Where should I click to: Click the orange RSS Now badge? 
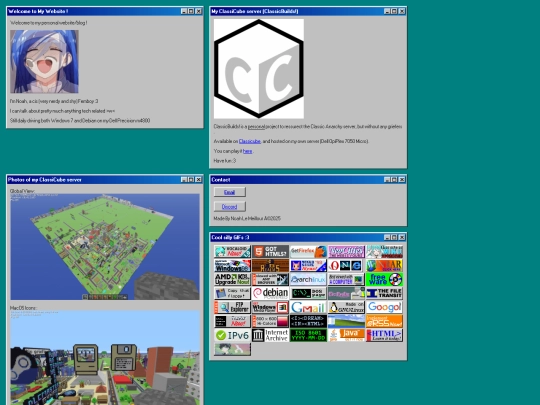[384, 321]
